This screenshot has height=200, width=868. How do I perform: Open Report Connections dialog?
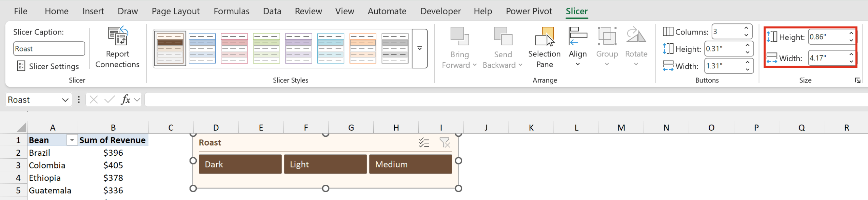click(117, 47)
